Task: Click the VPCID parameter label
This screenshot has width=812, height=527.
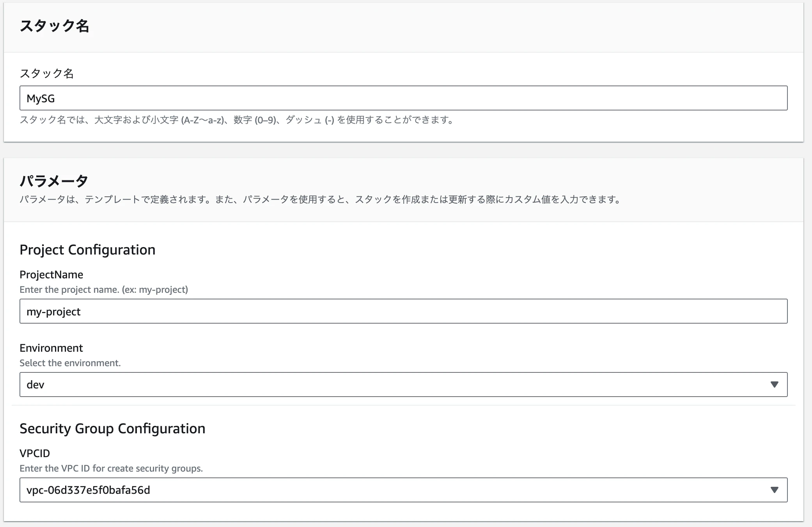Action: pos(35,453)
